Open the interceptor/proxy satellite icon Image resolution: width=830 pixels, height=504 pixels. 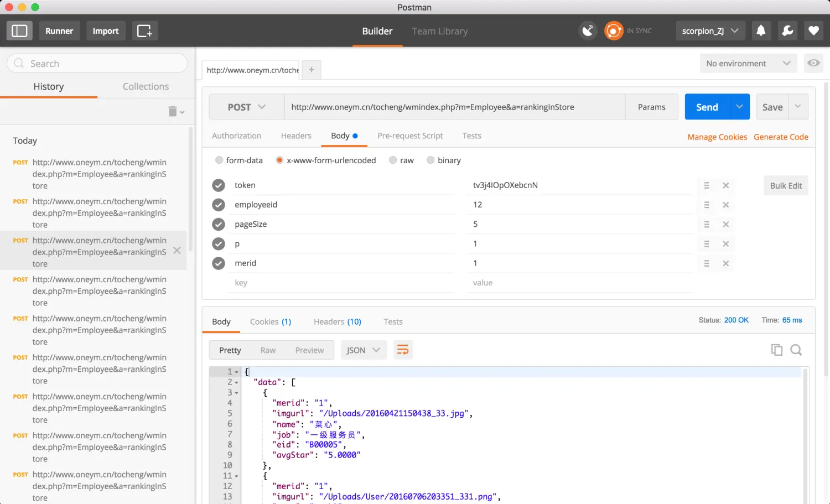coord(588,31)
